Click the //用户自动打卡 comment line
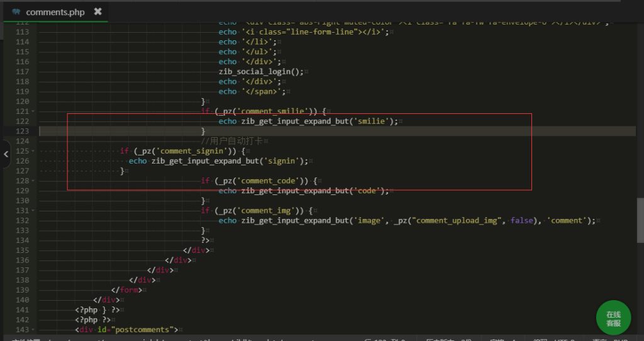The height and width of the screenshot is (341, 644). (x=231, y=141)
